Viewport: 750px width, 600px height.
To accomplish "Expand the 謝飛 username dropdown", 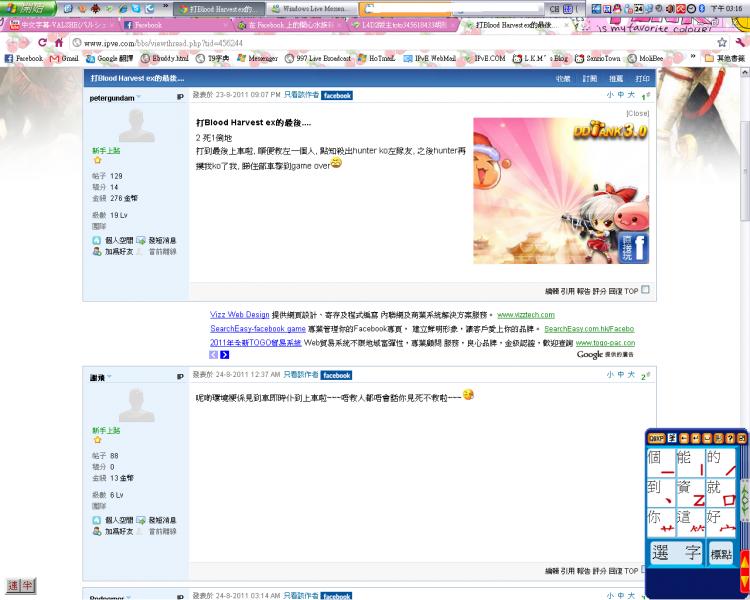I will [x=109, y=378].
